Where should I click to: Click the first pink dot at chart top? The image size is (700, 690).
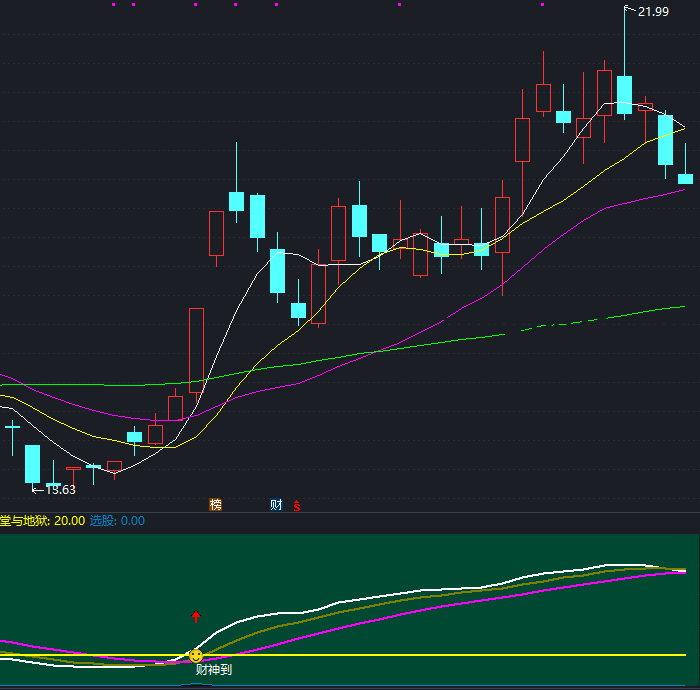tap(113, 5)
